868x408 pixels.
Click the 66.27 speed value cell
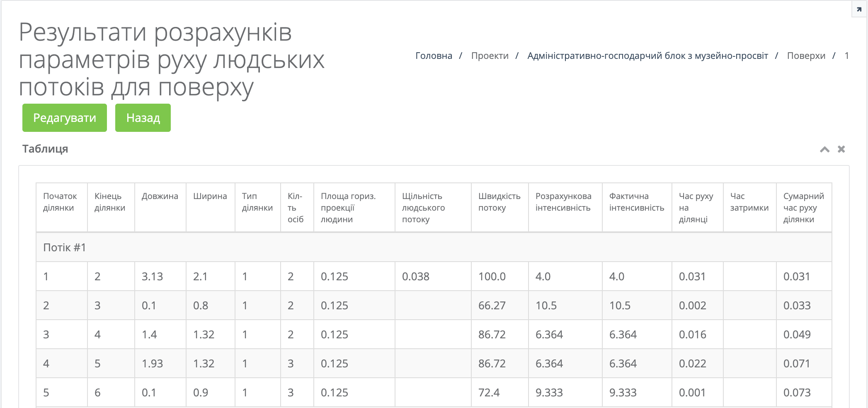click(x=492, y=306)
